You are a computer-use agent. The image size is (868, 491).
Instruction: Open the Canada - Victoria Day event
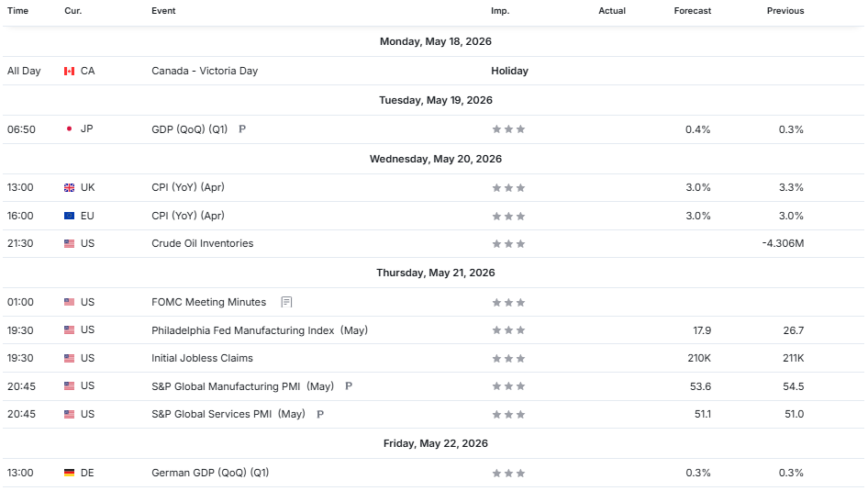point(205,71)
